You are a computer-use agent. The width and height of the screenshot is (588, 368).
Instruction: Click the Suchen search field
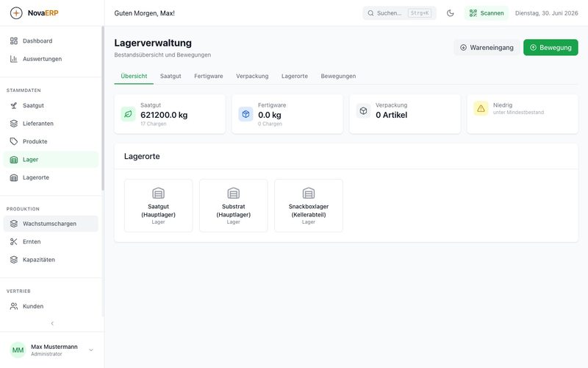(399, 13)
